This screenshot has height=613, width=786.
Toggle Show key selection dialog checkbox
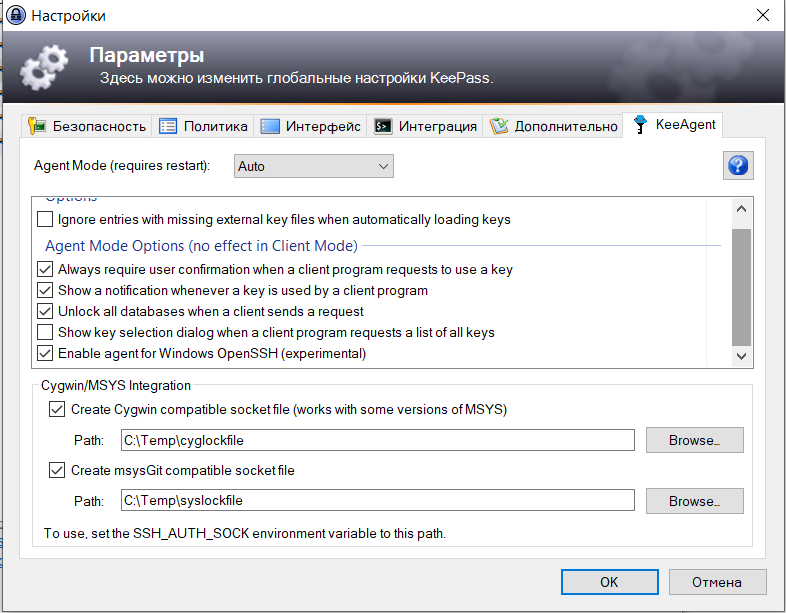coord(45,332)
